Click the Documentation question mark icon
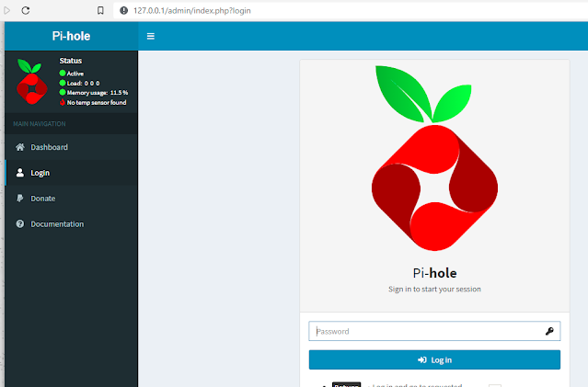 (20, 223)
